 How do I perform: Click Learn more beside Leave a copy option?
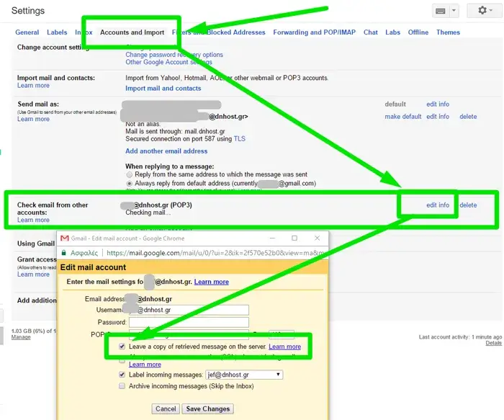coord(285,347)
